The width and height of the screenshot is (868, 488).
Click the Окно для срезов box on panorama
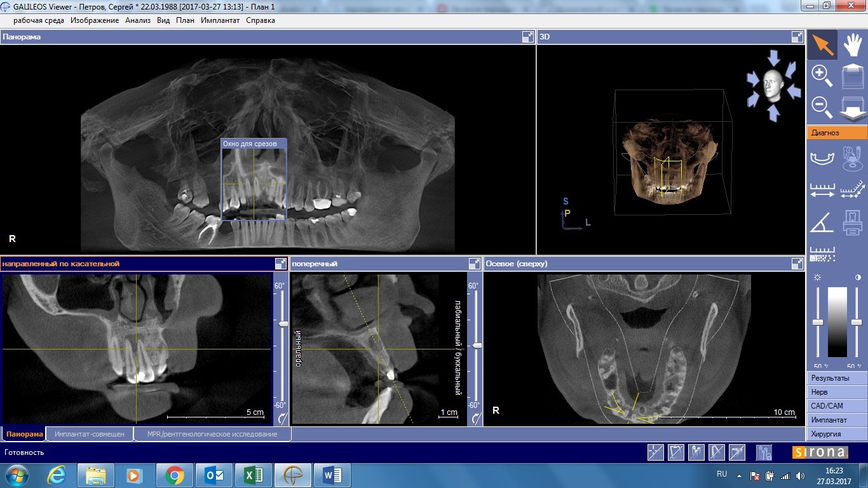click(x=254, y=179)
